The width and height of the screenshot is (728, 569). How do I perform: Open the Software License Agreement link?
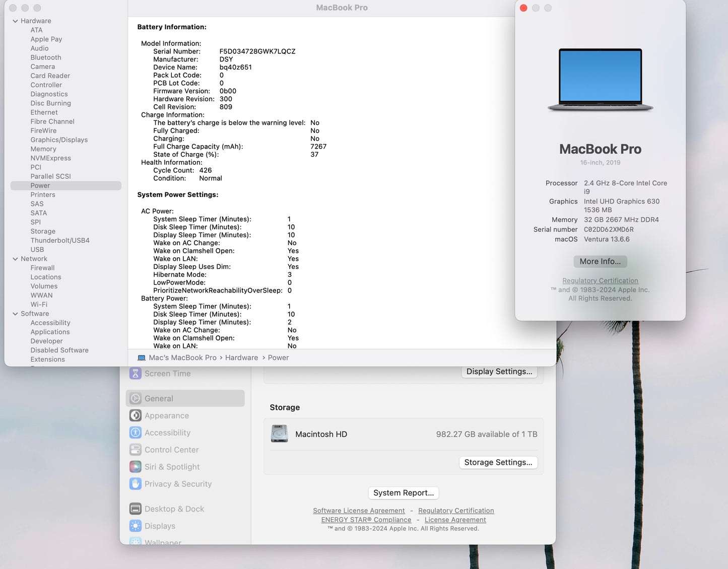[x=359, y=510]
